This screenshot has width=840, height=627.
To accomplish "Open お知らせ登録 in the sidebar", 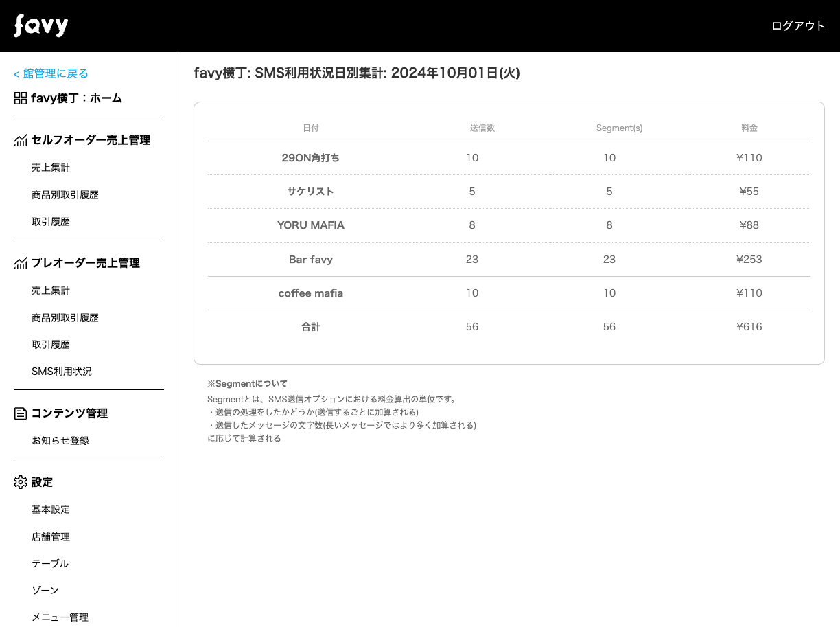I will coord(60,441).
